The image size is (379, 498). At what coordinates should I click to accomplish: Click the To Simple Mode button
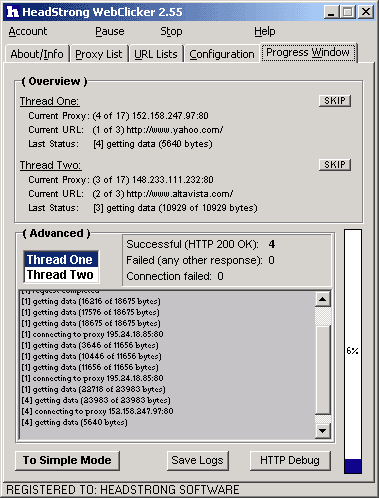point(67,460)
